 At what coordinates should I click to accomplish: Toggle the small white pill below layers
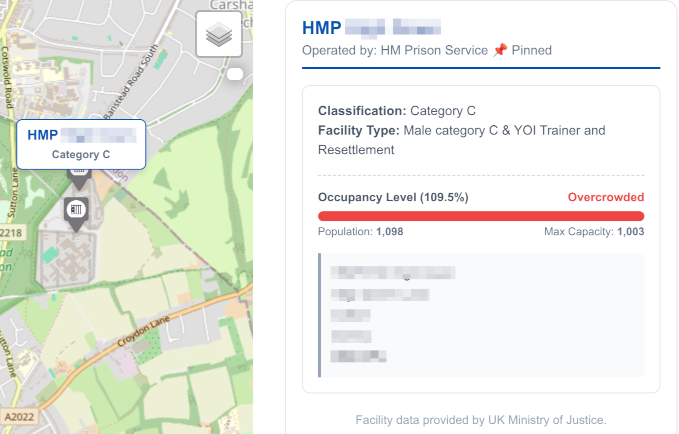(x=236, y=75)
